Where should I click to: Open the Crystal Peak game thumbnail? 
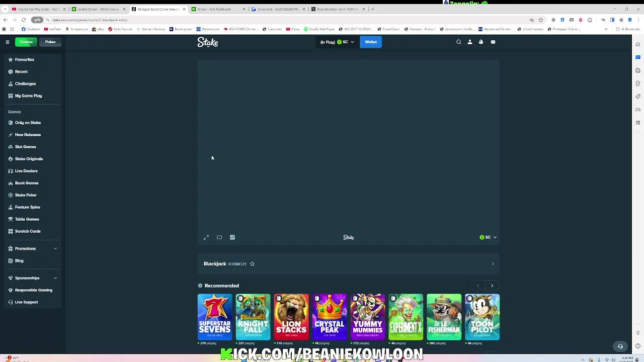coord(330,317)
